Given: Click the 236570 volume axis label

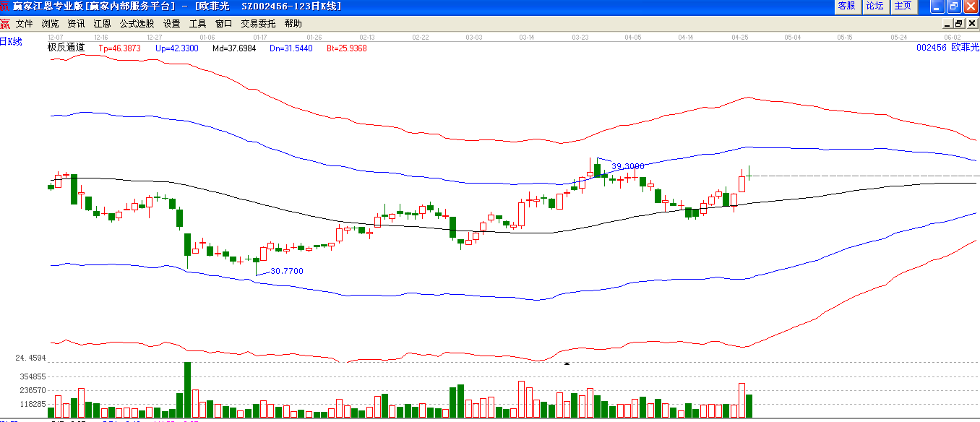Looking at the screenshot, I should pyautogui.click(x=33, y=390).
